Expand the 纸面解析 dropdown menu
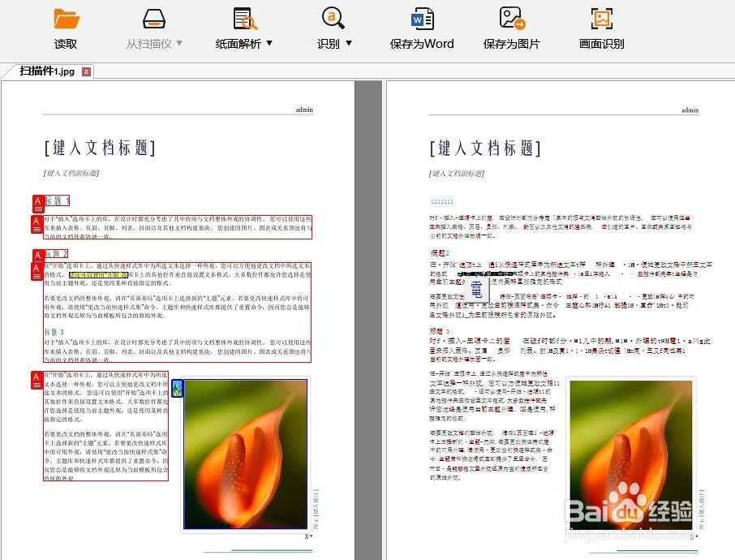735x560 pixels. [270, 44]
